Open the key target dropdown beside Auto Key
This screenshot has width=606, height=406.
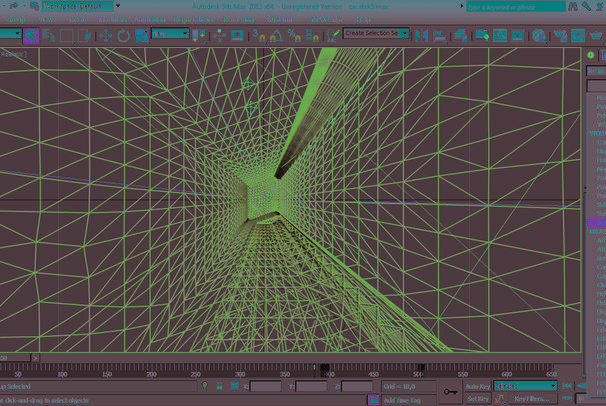click(x=526, y=386)
